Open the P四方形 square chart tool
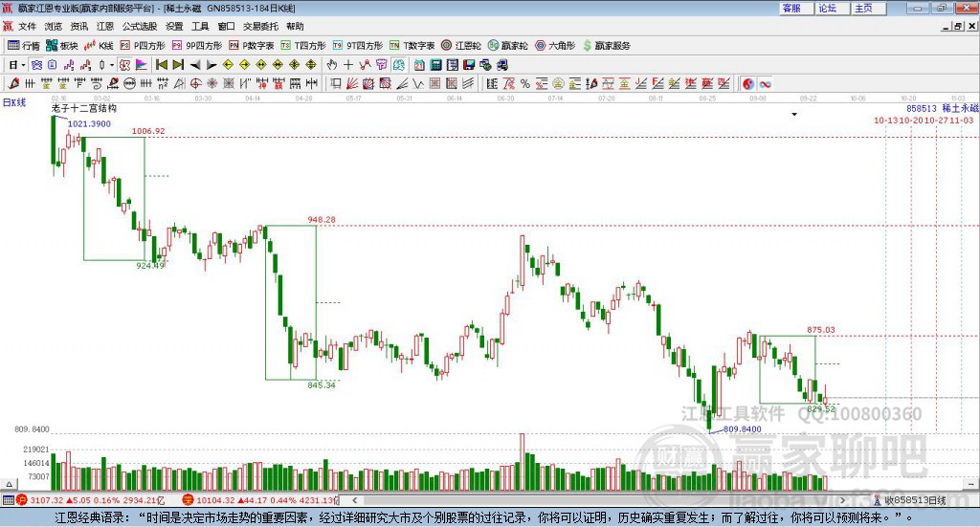Image resolution: width=980 pixels, height=527 pixels. click(x=143, y=46)
